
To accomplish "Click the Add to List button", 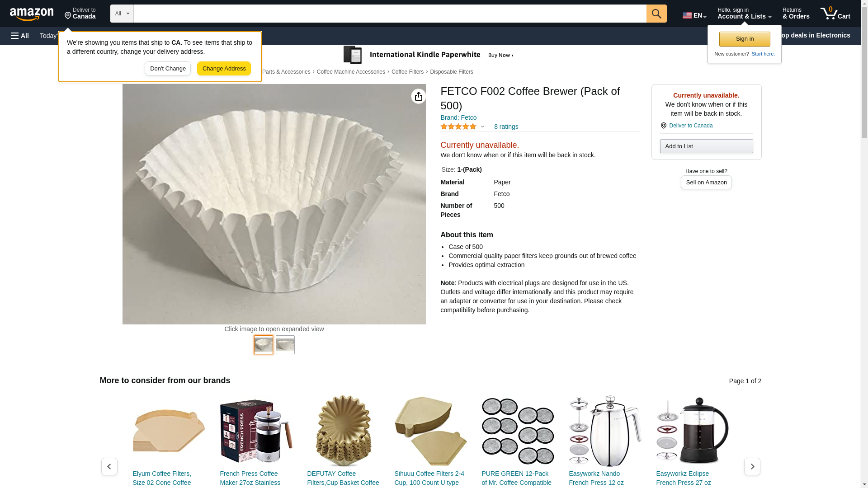I will (706, 146).
